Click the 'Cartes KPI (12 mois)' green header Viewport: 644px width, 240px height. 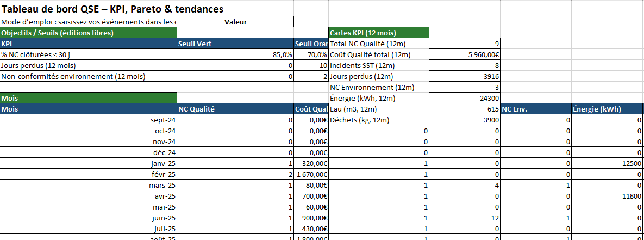[x=379, y=33]
